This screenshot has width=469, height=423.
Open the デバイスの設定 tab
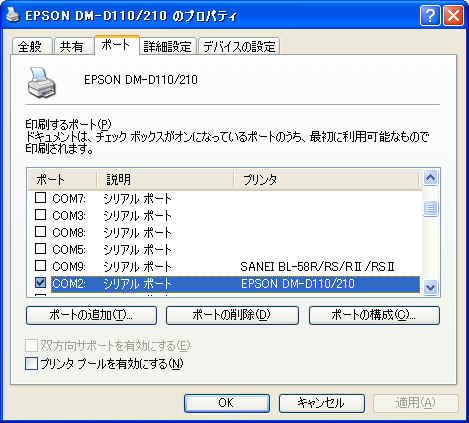239,46
